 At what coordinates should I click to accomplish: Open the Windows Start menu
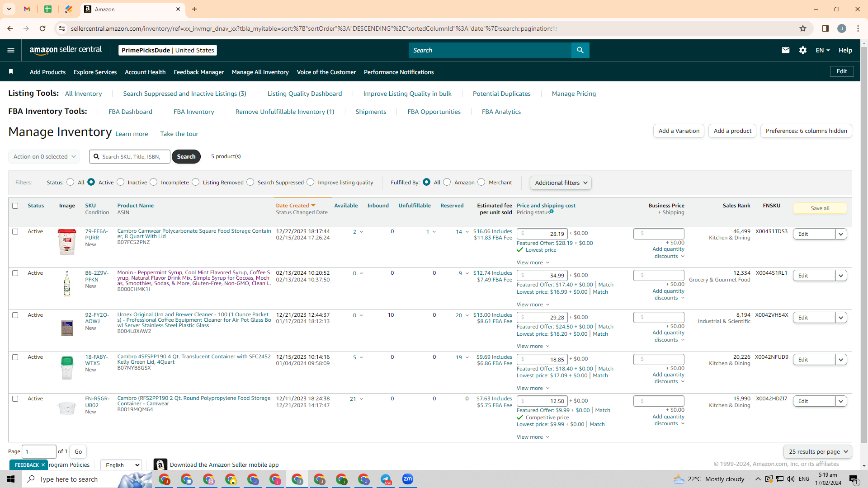click(11, 479)
